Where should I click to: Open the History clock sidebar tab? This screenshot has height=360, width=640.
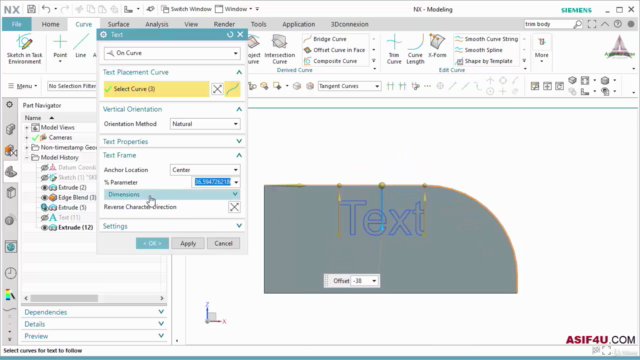(x=11, y=273)
